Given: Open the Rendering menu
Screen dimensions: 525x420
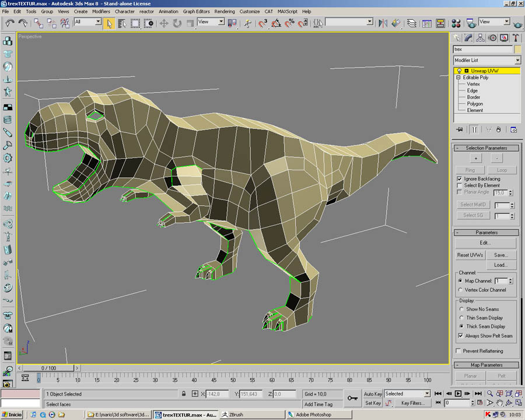Looking at the screenshot, I should click(x=225, y=12).
